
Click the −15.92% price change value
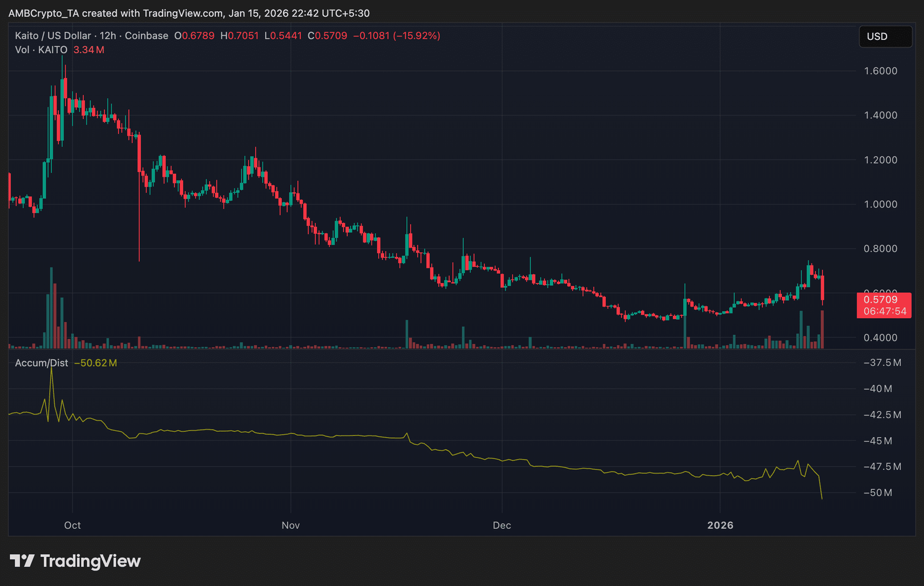(416, 36)
